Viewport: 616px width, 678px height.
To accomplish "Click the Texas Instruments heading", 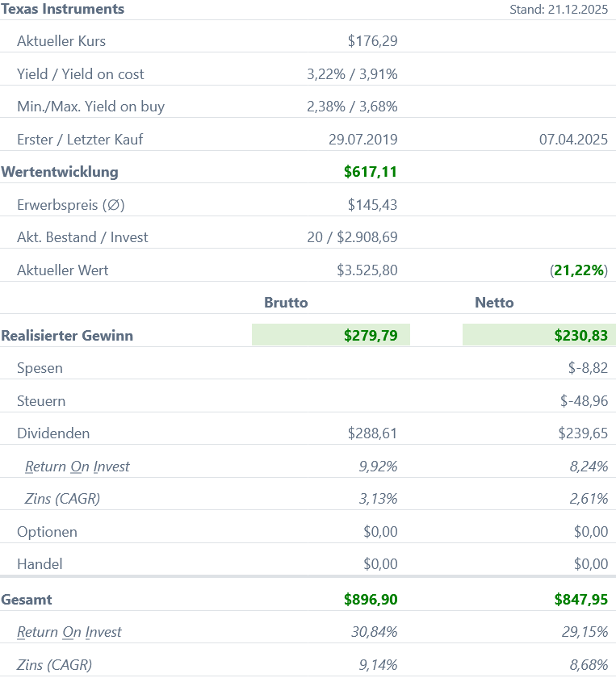I will [x=63, y=10].
